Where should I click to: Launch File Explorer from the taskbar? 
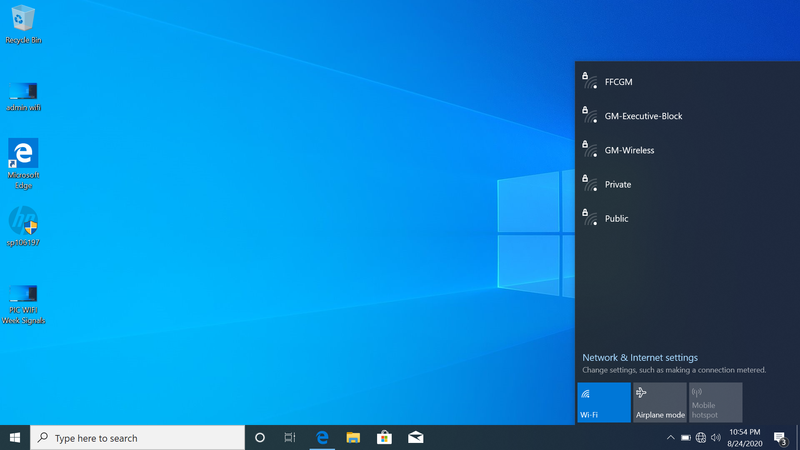click(x=353, y=438)
